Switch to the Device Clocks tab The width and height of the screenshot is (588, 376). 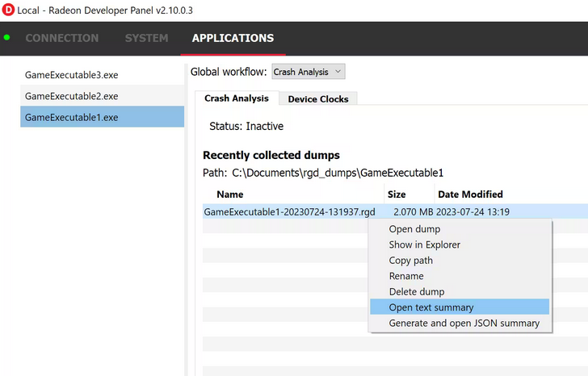pyautogui.click(x=318, y=98)
